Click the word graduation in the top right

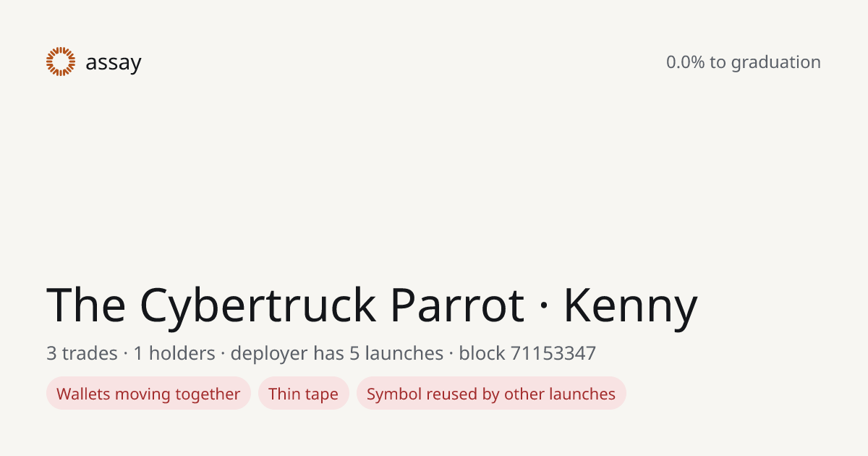coord(775,63)
